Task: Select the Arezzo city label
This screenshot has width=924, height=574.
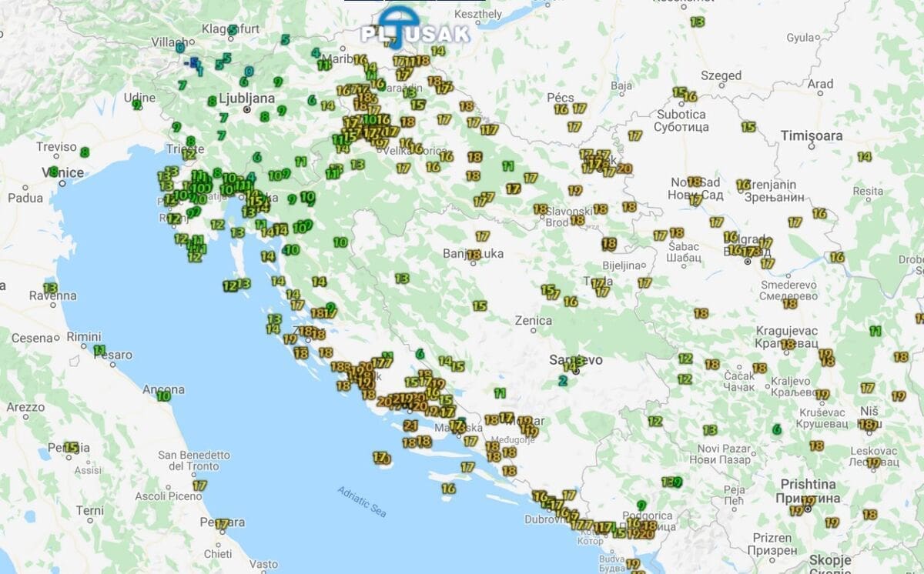Action: pyautogui.click(x=25, y=407)
